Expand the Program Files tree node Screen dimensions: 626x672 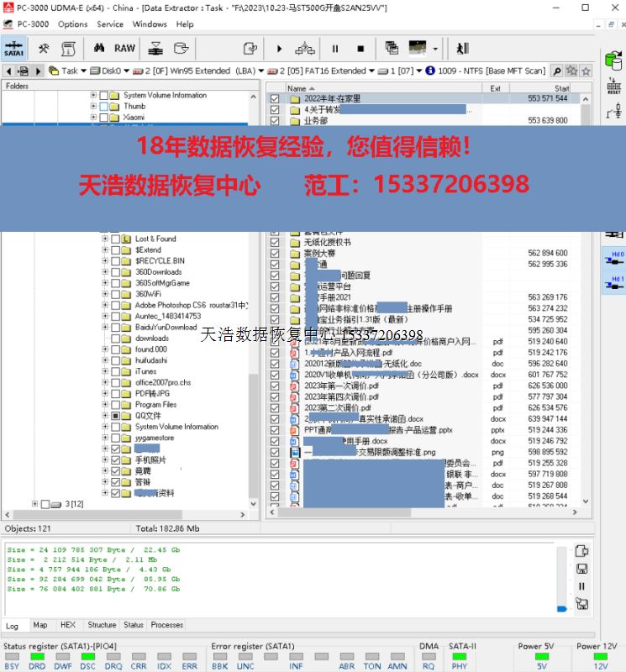[x=105, y=405]
